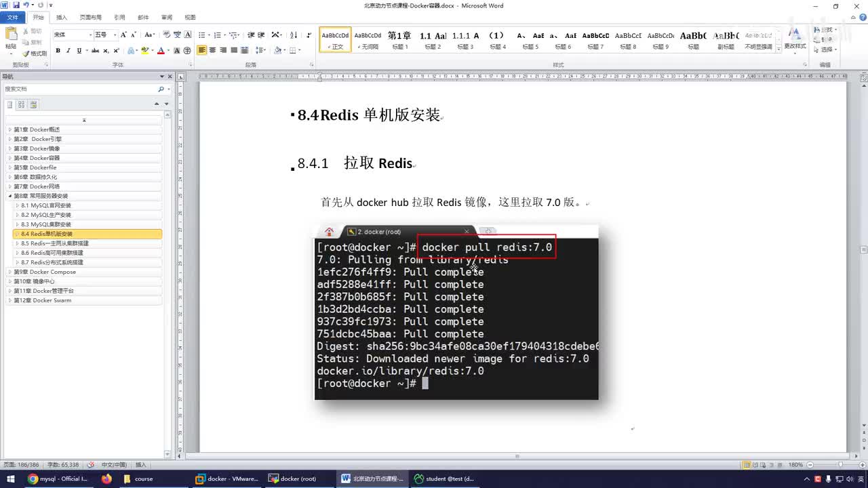Switch to the View (视图) ribbon tab
Screen dimensions: 868x488
190,18
